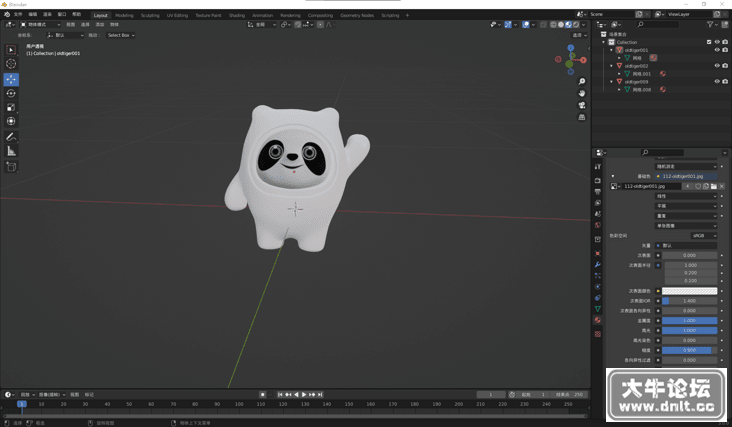Open the Output properties tab
Screen dimensions: 732x427
[598, 191]
